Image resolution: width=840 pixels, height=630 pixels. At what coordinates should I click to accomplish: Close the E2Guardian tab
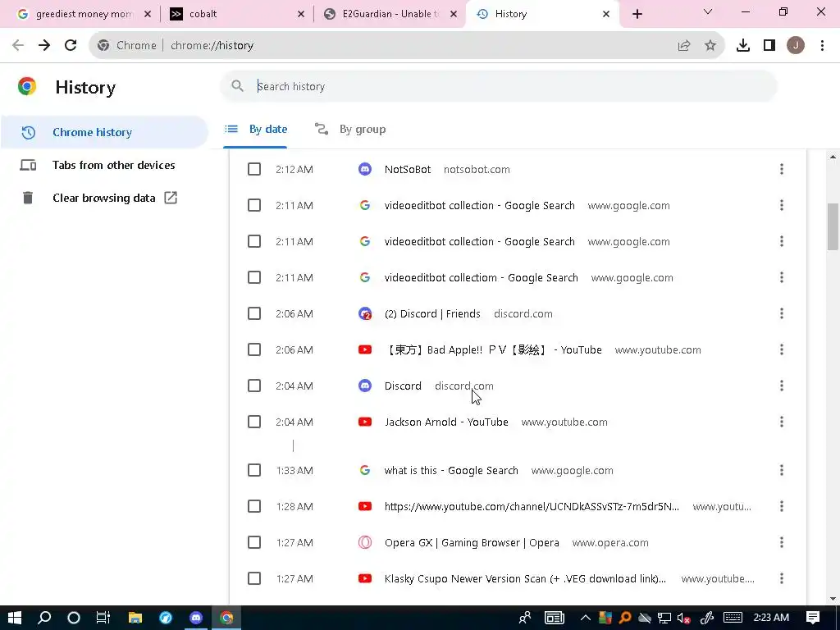[454, 15]
